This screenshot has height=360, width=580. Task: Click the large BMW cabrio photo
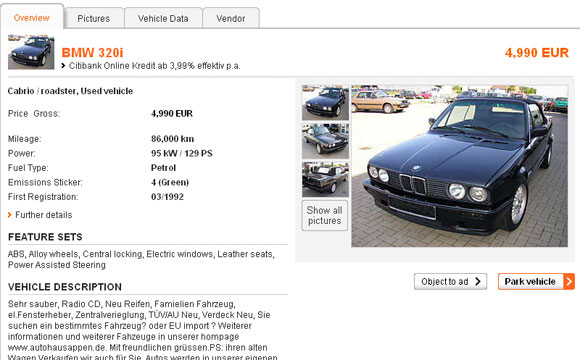tap(459, 166)
